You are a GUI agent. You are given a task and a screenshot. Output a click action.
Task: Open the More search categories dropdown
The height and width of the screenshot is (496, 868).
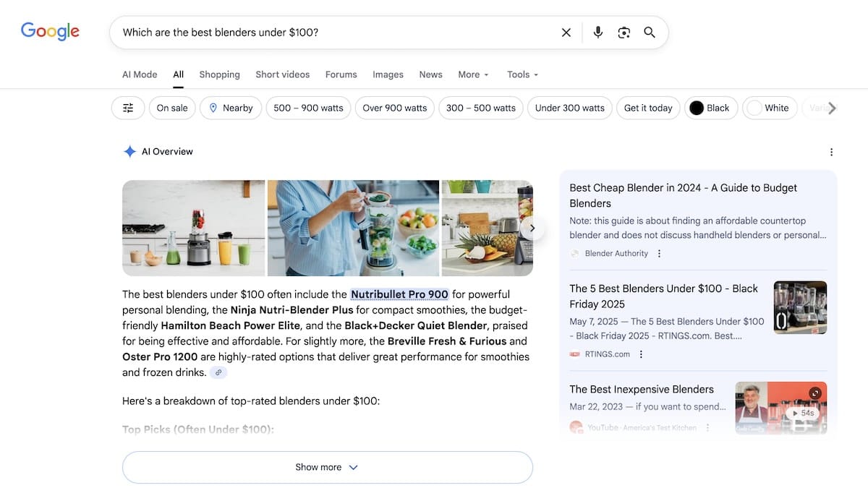coord(472,74)
